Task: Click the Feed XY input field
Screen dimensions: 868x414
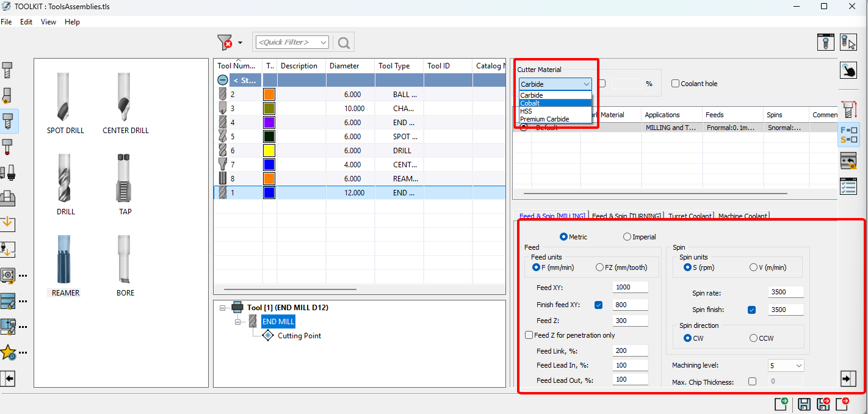Action: pos(631,287)
